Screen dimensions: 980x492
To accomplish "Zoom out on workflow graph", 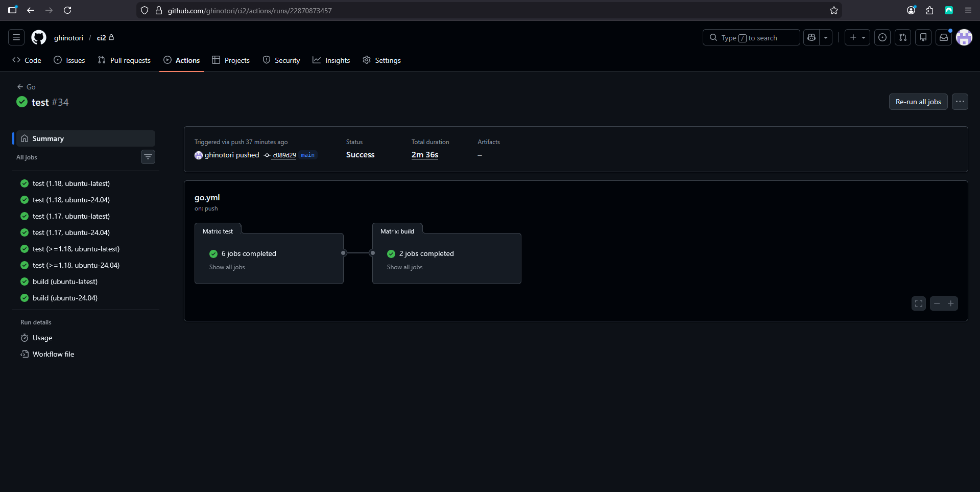I will [937, 303].
